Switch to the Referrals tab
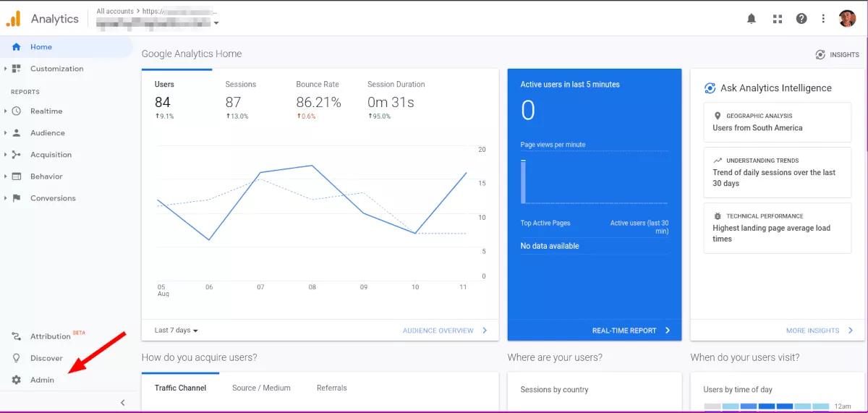Image resolution: width=868 pixels, height=413 pixels. coord(331,388)
